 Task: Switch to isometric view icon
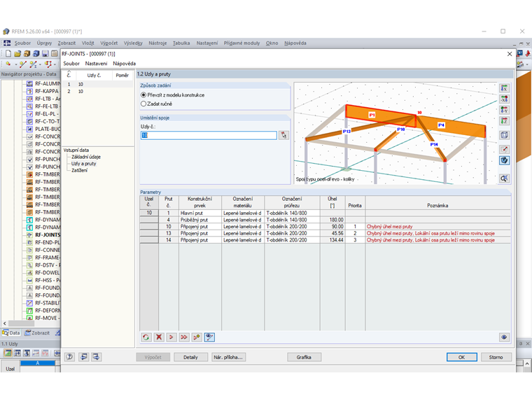click(504, 135)
